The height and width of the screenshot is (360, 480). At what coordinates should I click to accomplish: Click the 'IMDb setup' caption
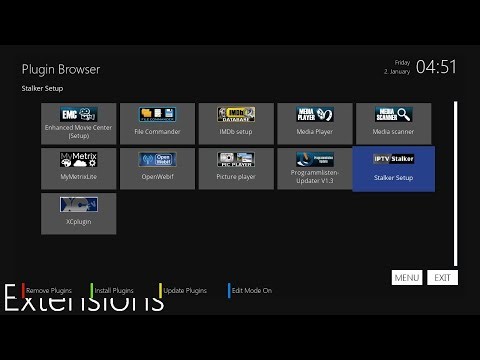(x=236, y=132)
